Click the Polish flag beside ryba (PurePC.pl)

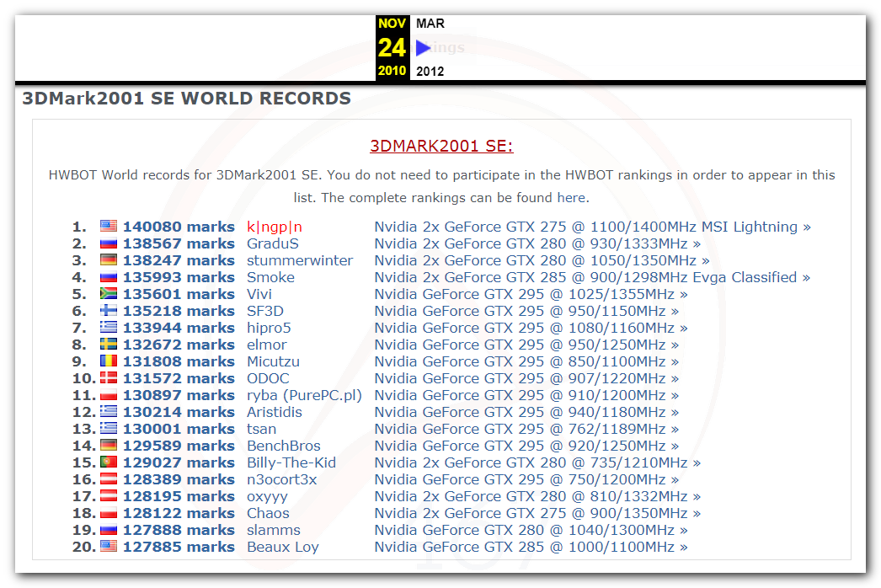(109, 394)
